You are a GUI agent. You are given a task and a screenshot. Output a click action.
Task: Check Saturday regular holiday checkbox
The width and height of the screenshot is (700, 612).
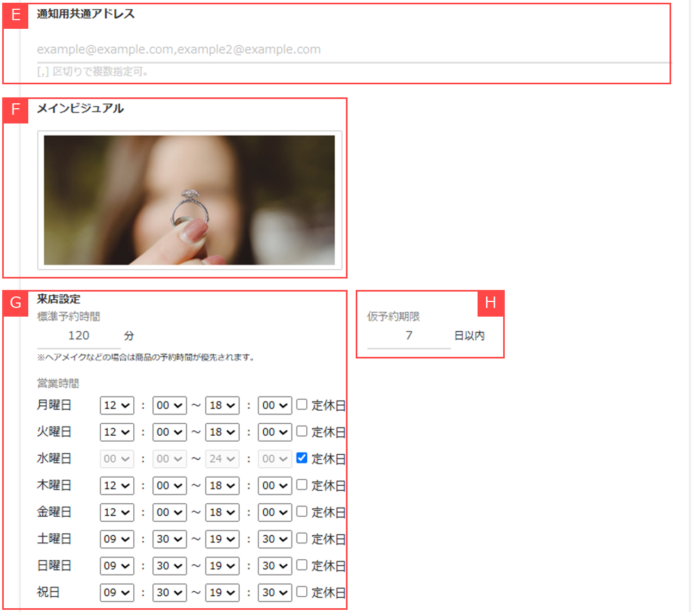[x=302, y=539]
